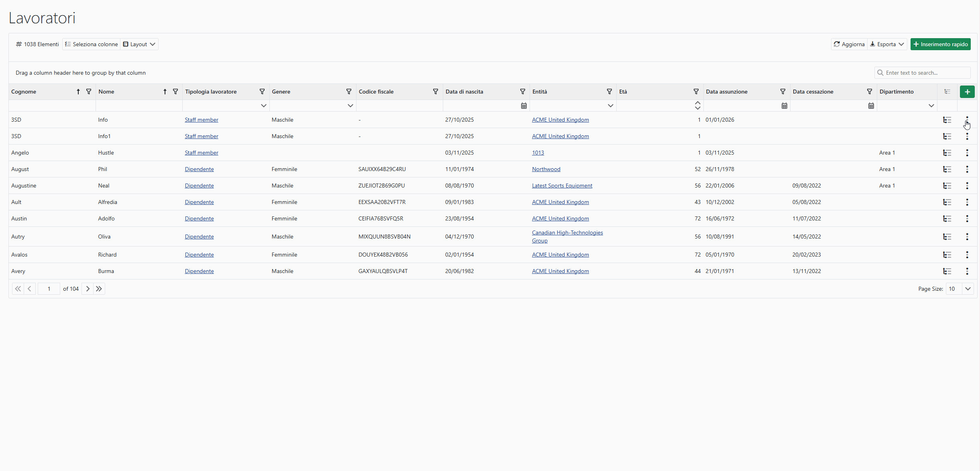Open calendar picker in Data di nascita filter
This screenshot has height=471, width=980.
click(524, 106)
